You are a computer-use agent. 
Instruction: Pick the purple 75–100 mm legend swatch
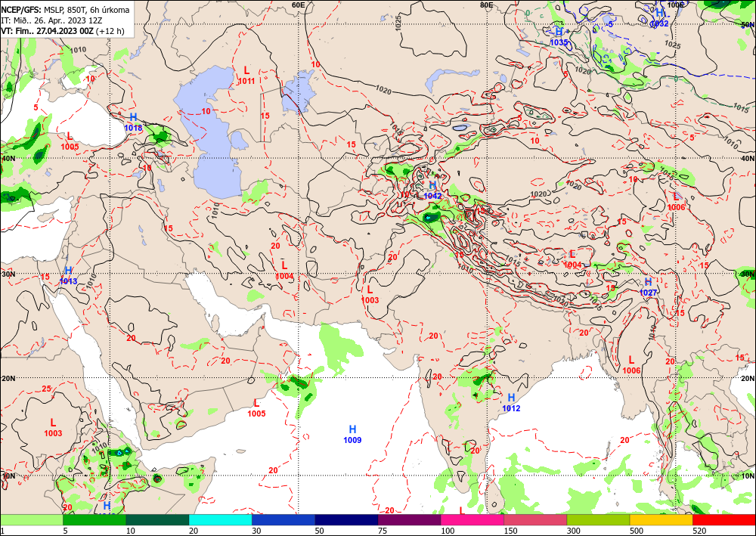[409, 519]
